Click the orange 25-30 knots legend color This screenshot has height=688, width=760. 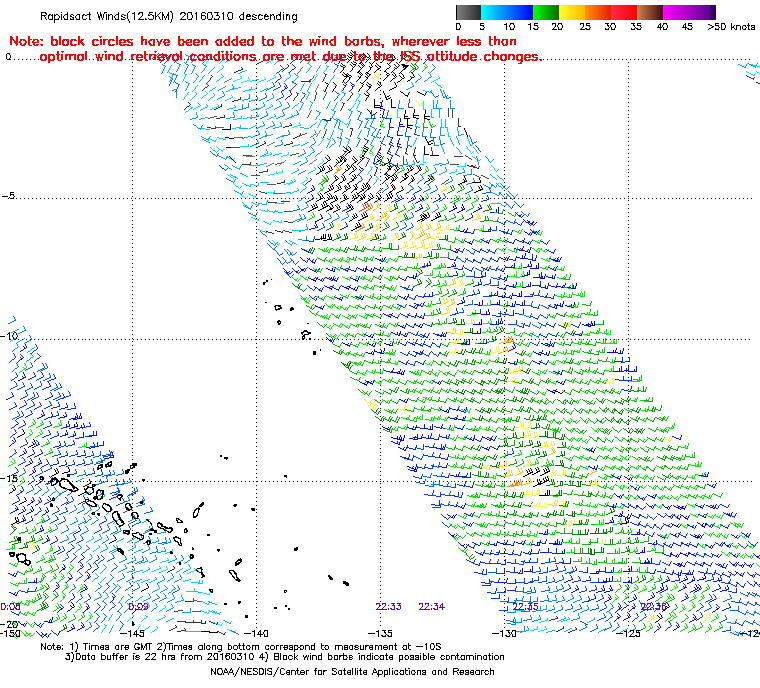coord(598,12)
